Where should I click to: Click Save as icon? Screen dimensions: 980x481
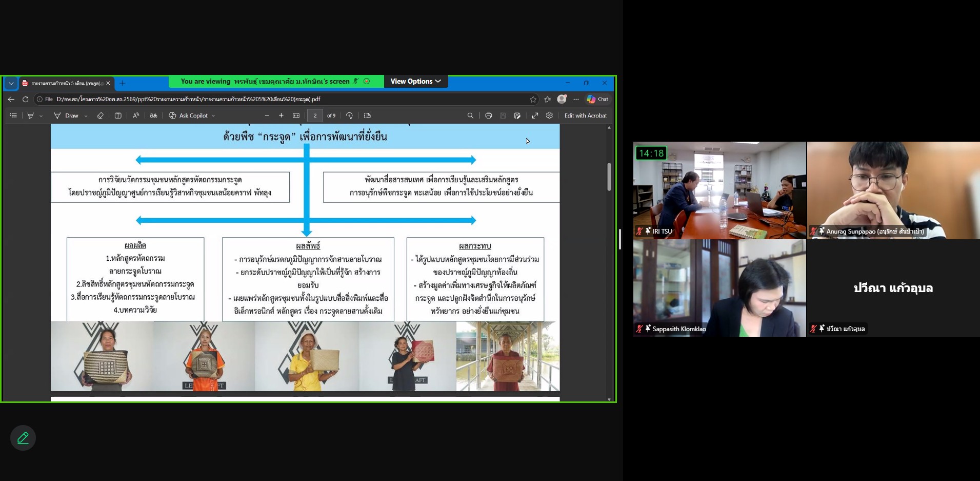click(x=517, y=116)
